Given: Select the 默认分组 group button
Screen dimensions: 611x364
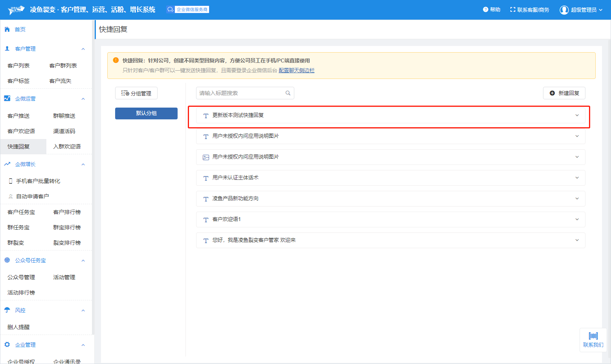Looking at the screenshot, I should (146, 113).
